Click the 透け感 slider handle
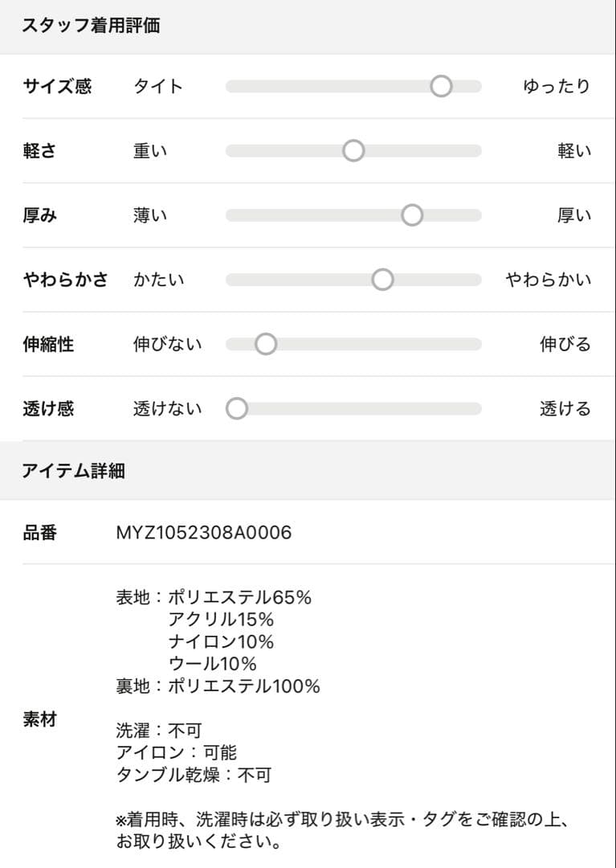Viewport: 616px width, 868px height. [x=237, y=408]
